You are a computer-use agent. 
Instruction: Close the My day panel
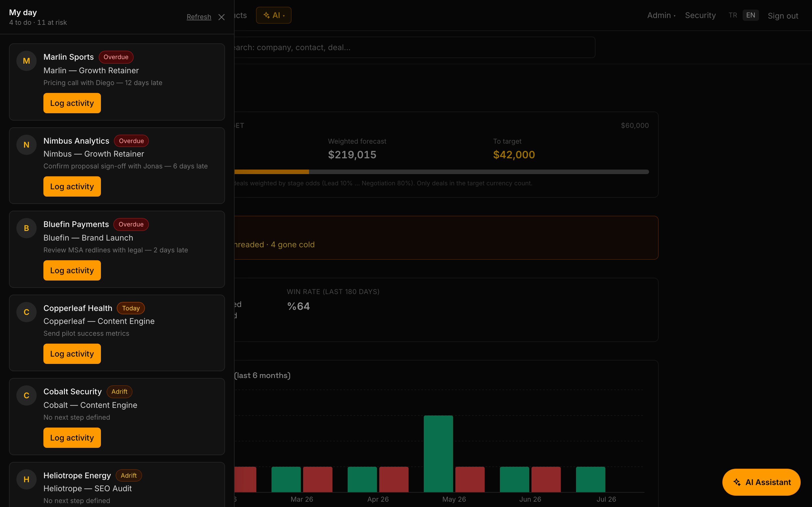coord(221,17)
